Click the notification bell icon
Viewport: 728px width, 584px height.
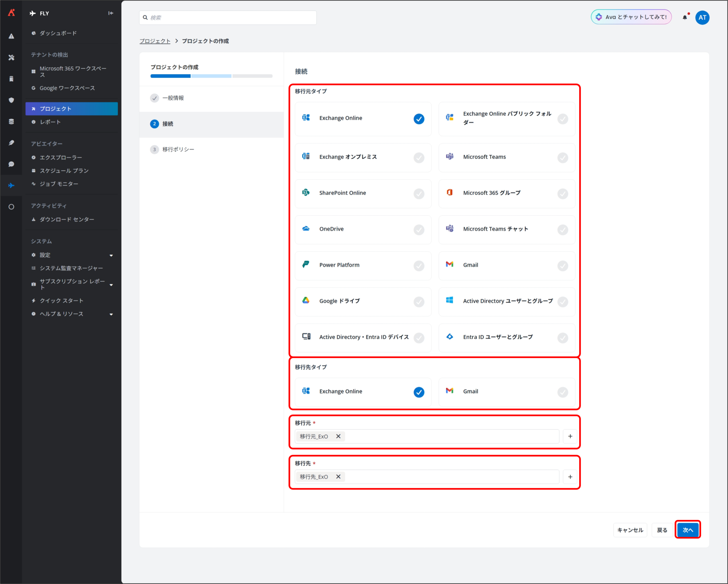(x=684, y=18)
